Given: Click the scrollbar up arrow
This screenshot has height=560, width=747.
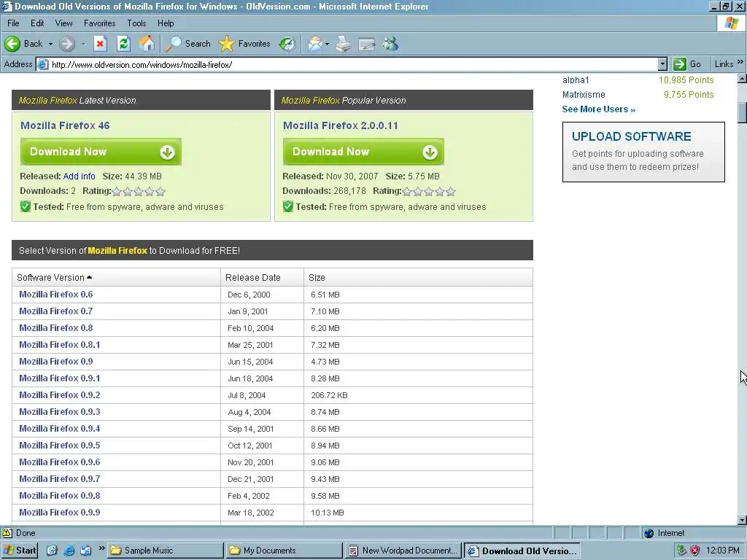Looking at the screenshot, I should click(x=742, y=79).
